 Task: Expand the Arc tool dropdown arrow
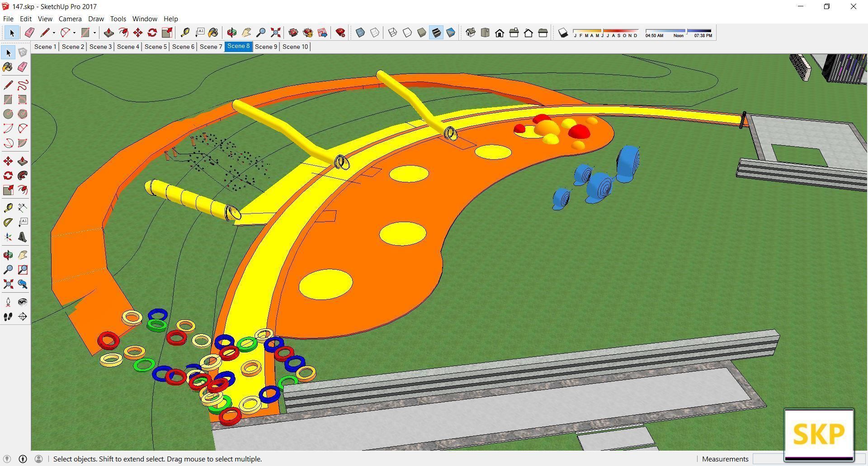(x=74, y=33)
